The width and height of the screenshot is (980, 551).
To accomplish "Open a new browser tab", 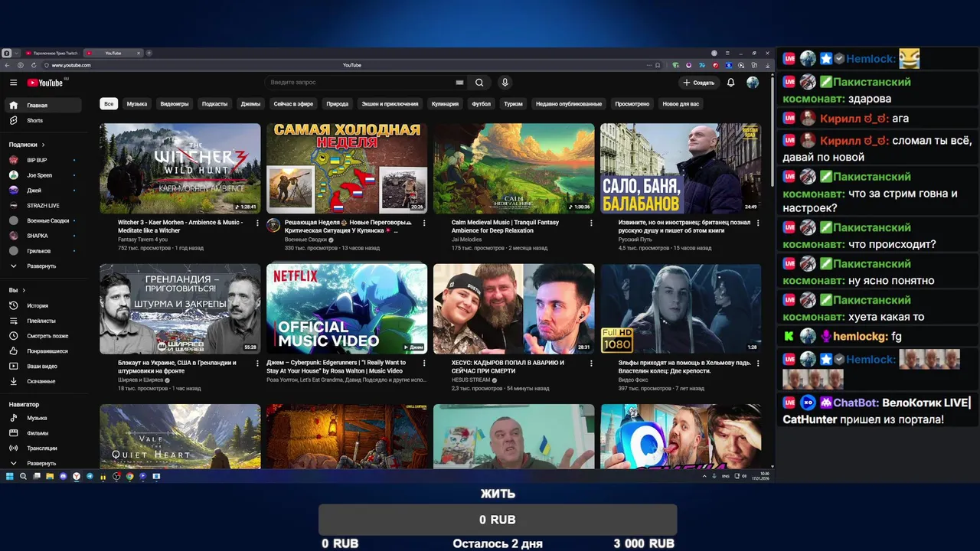I will [x=149, y=53].
